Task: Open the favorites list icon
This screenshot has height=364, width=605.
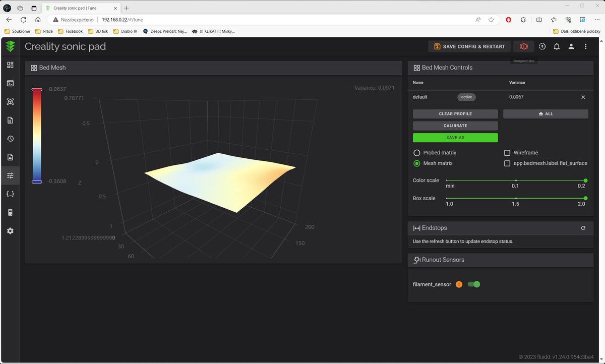Action: click(x=554, y=20)
